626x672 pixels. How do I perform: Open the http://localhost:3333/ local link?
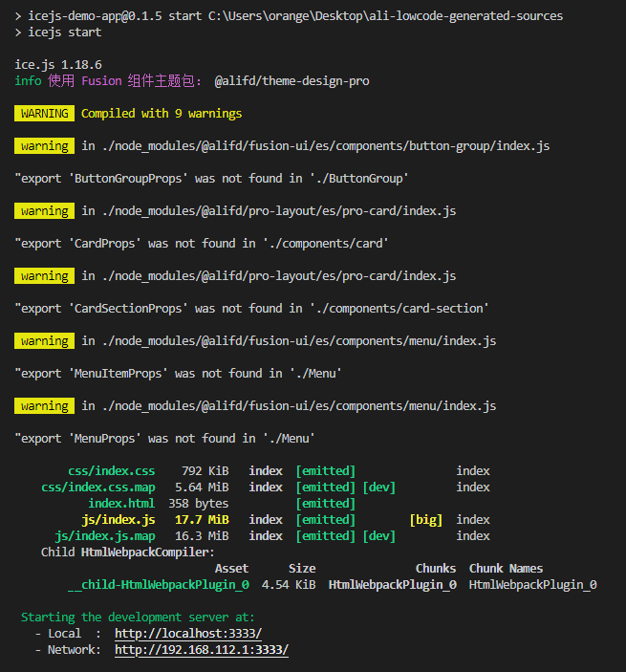pyautogui.click(x=188, y=634)
